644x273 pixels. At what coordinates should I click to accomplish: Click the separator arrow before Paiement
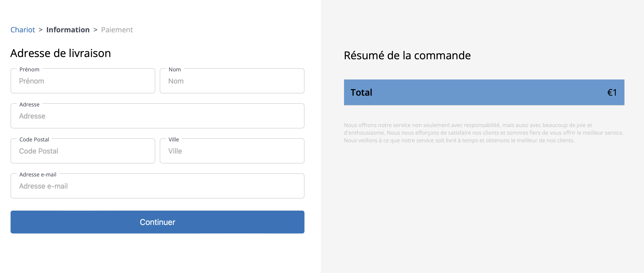[95, 30]
